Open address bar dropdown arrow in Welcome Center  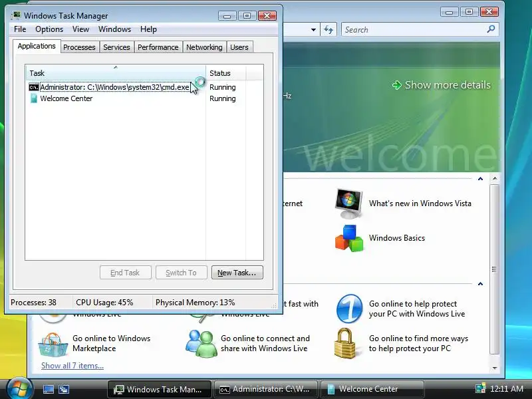click(313, 29)
